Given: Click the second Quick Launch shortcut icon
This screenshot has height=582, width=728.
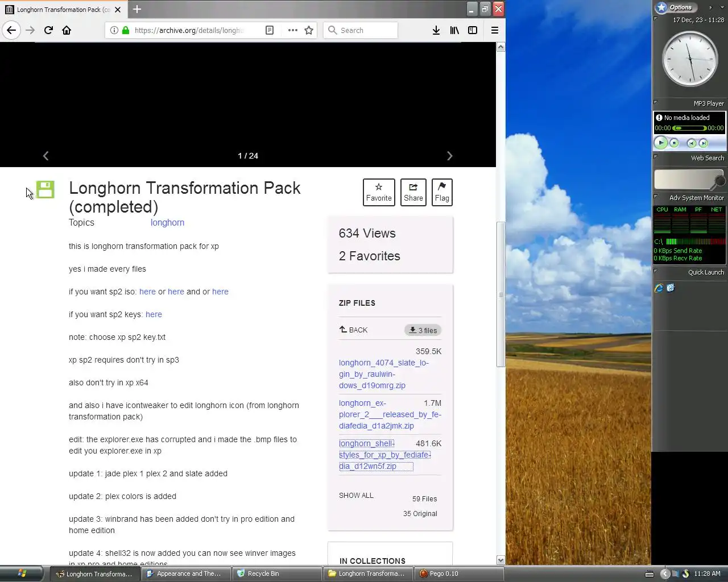Looking at the screenshot, I should (671, 288).
